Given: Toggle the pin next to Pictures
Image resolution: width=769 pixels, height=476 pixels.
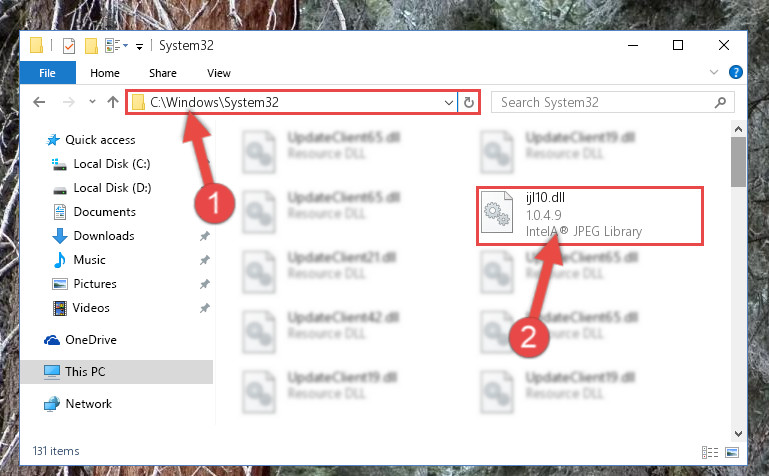Looking at the screenshot, I should (205, 284).
